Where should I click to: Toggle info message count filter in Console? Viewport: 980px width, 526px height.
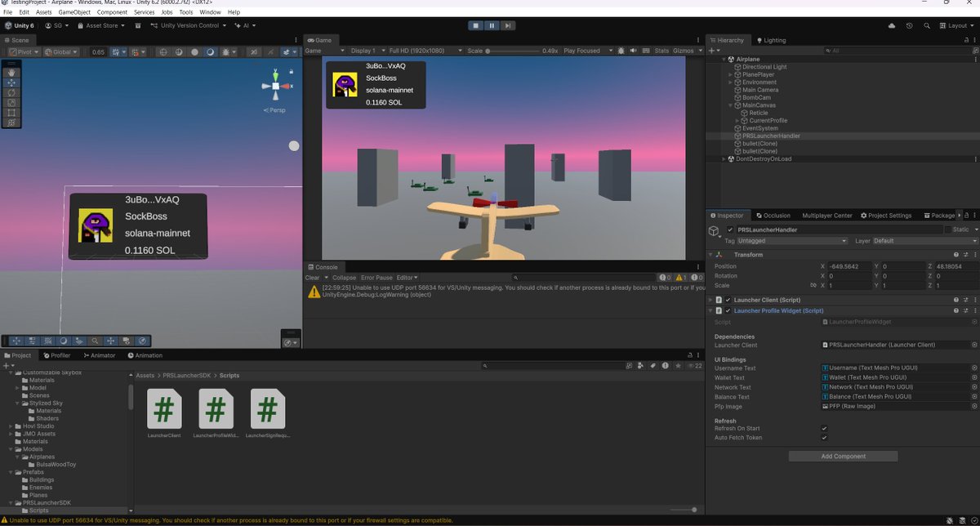(665, 278)
